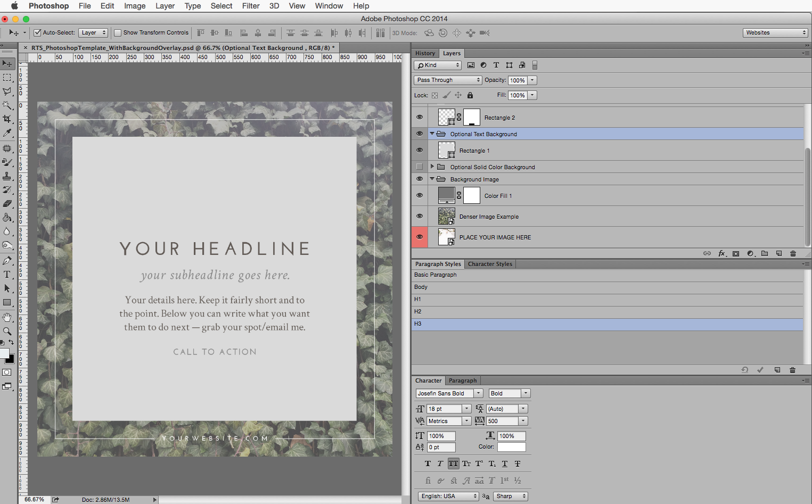812x504 pixels.
Task: Select the Zoom tool in toolbar
Action: click(x=7, y=331)
